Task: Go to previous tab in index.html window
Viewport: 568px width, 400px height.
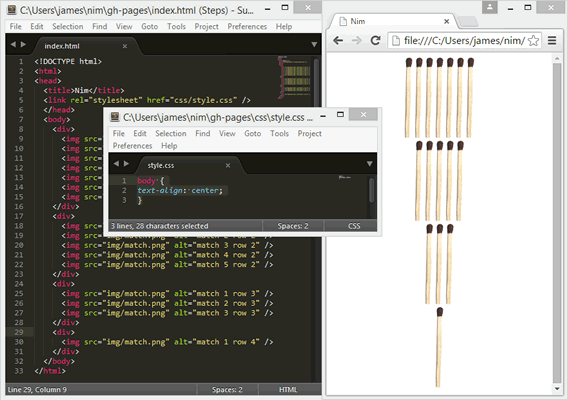Action: point(13,44)
